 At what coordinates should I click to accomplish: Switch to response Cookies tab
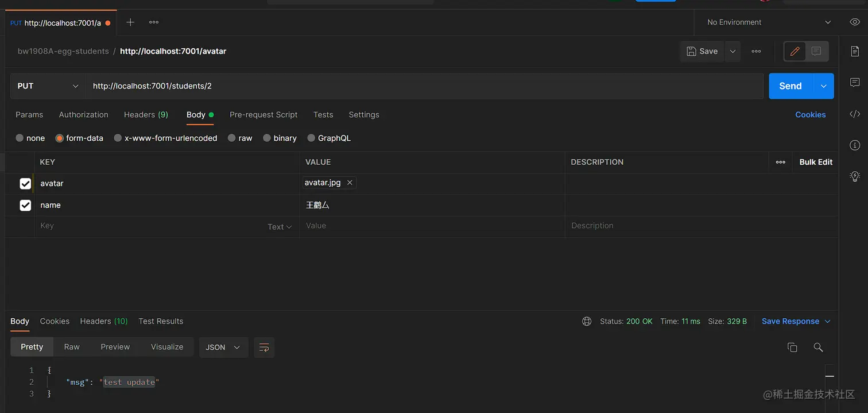coord(55,322)
